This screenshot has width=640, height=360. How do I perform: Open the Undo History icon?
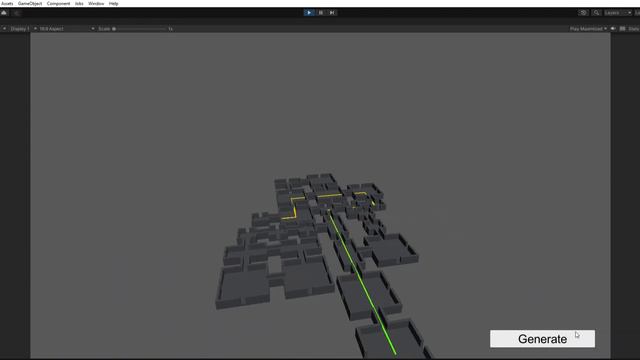tap(583, 13)
